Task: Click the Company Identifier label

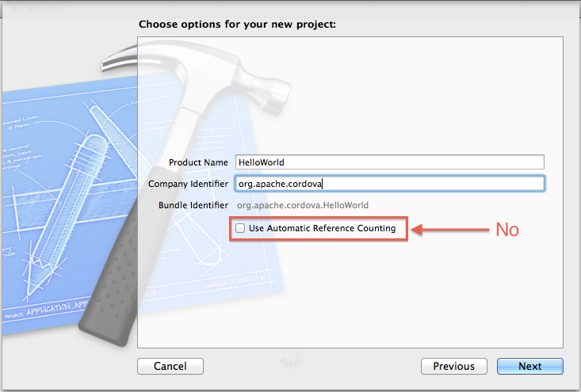Action: click(189, 184)
